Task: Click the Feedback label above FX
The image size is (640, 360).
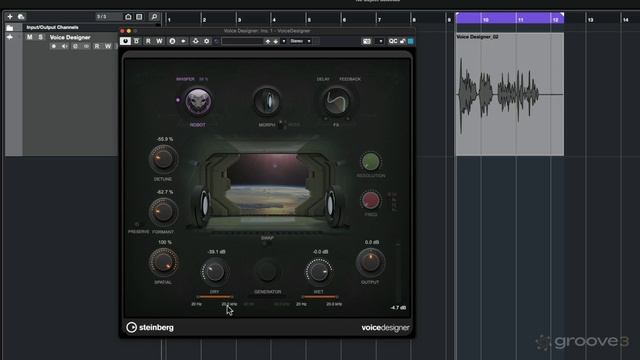Action: tap(350, 79)
